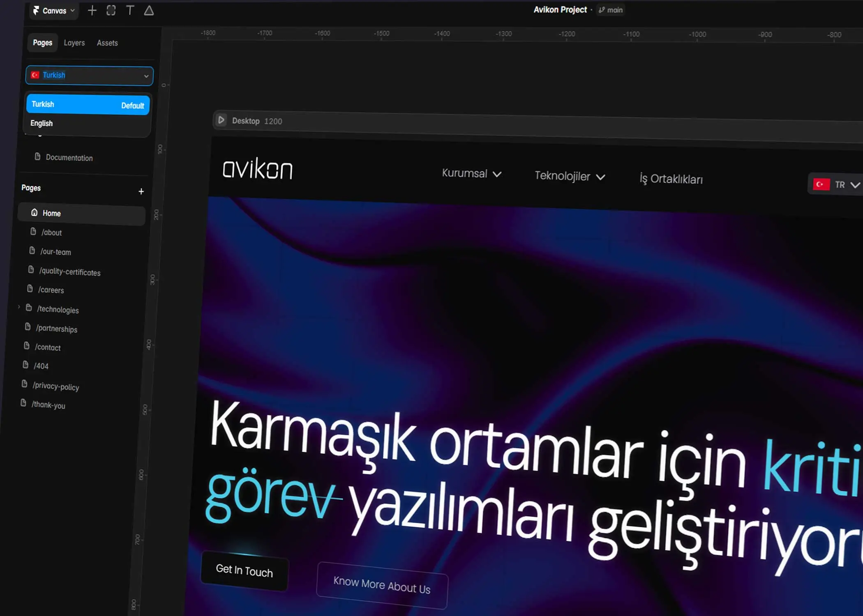The height and width of the screenshot is (616, 863).
Task: Click the Home icon in pages list
Action: click(35, 212)
